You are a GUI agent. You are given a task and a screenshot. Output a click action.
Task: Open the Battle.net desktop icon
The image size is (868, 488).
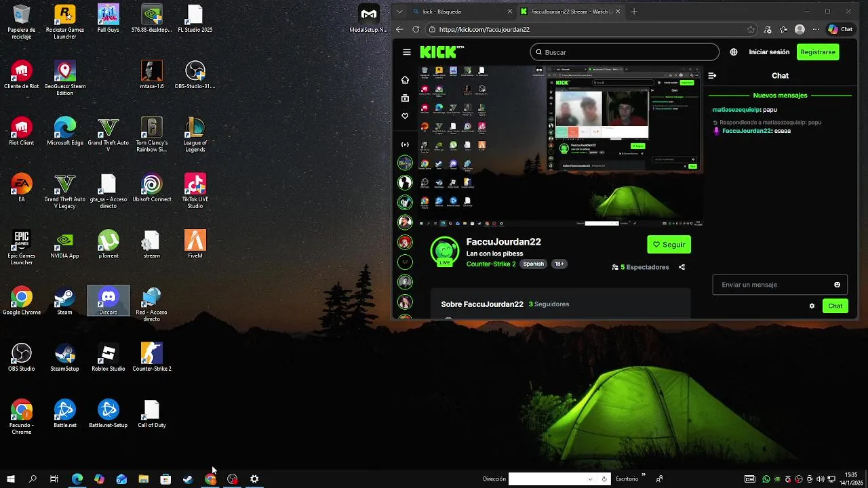pos(65,413)
